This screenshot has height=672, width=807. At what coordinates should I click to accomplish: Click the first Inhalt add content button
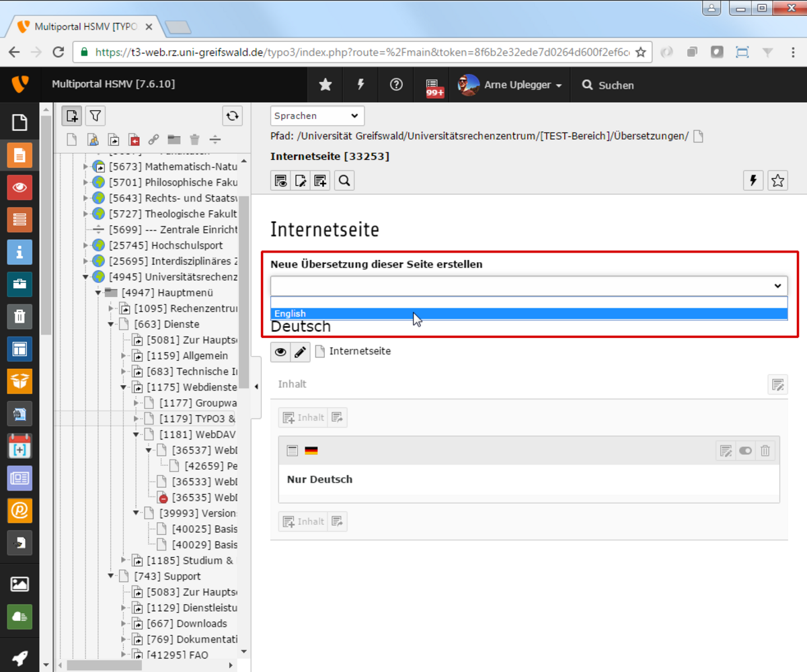click(303, 417)
